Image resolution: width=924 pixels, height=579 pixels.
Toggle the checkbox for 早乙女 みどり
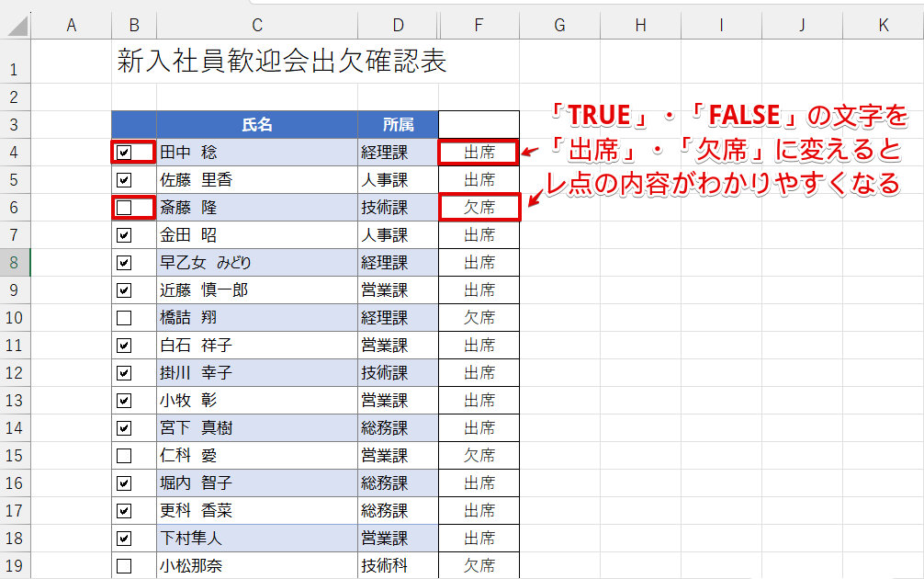point(124,262)
